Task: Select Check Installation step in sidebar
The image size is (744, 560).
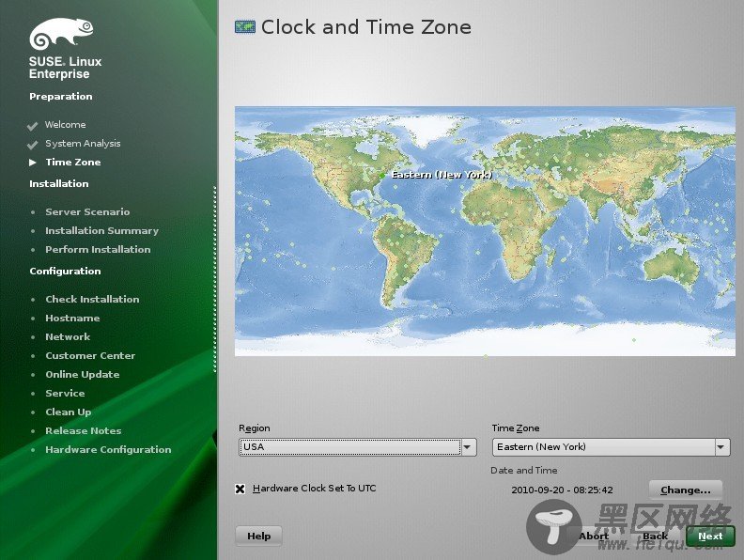Action: 92,299
